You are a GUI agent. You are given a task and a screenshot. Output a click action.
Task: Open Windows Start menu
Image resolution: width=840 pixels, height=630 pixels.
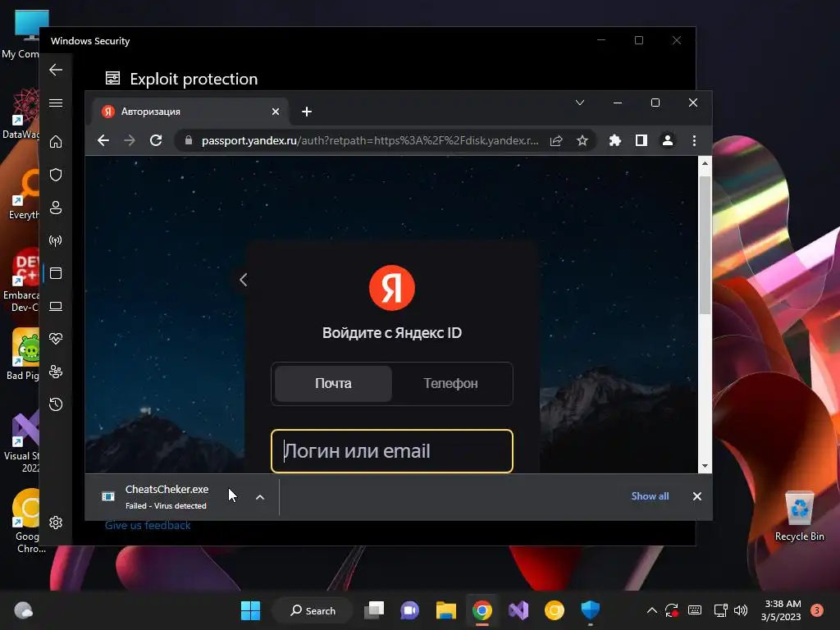point(250,610)
